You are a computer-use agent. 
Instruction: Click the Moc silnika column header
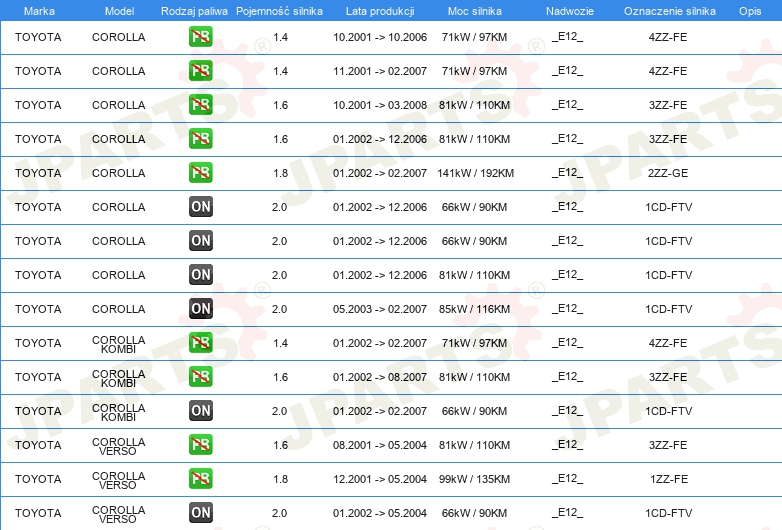tap(474, 11)
